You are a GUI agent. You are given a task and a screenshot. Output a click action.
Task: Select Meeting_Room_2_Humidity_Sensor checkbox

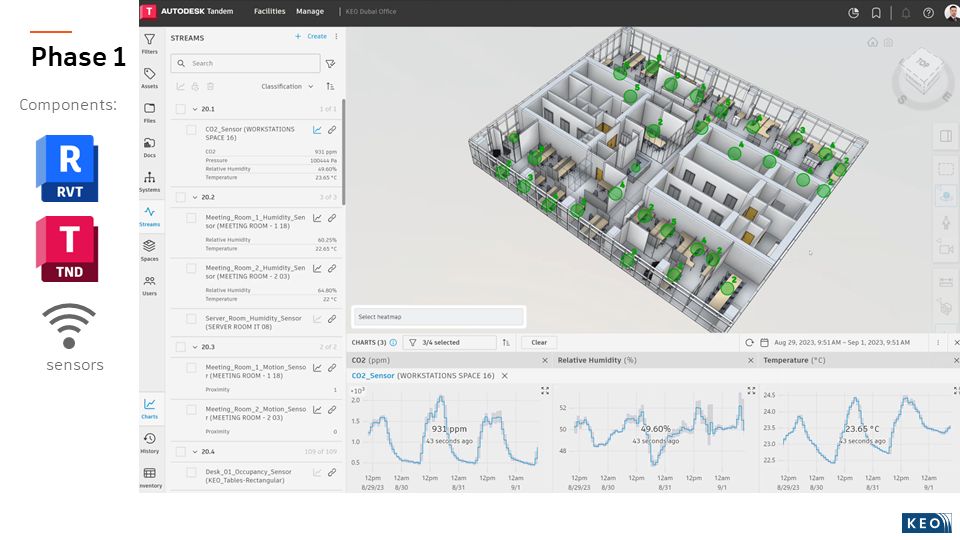pyautogui.click(x=191, y=268)
